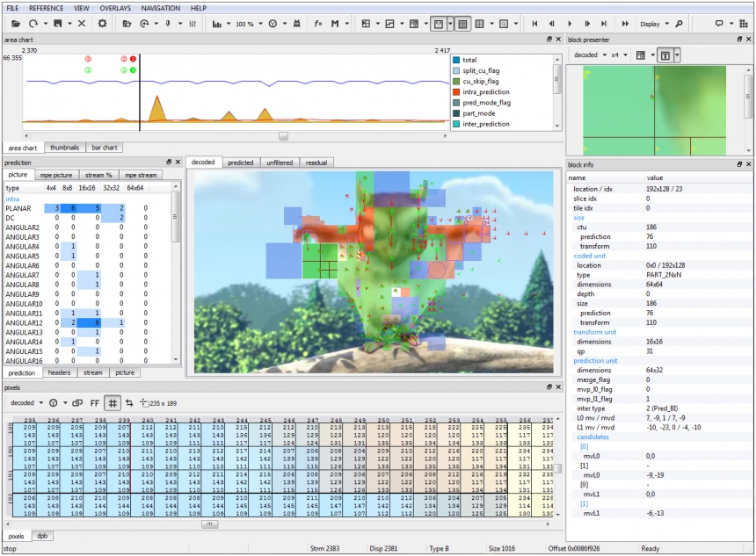This screenshot has width=756, height=556.
Task: Click the FF hex format icon
Action: [x=95, y=402]
